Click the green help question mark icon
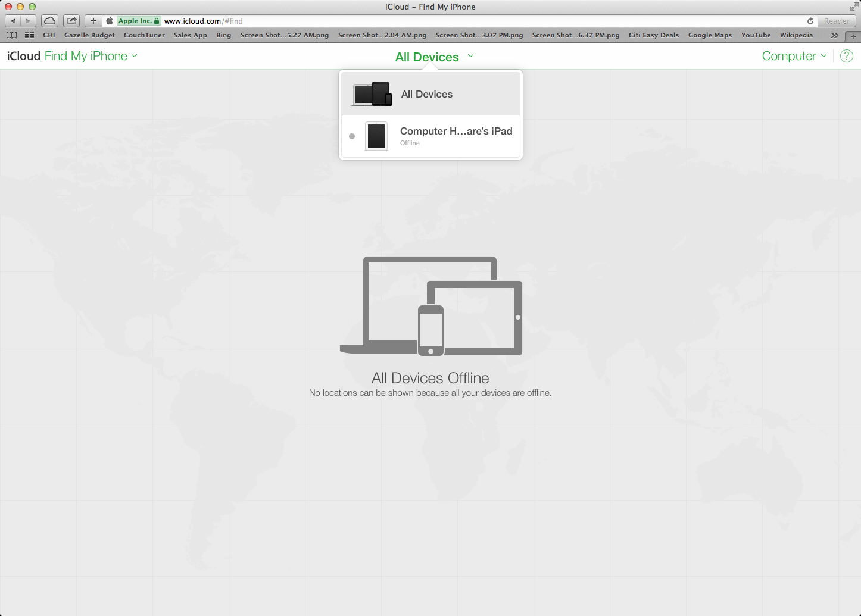The height and width of the screenshot is (616, 861). pos(846,56)
